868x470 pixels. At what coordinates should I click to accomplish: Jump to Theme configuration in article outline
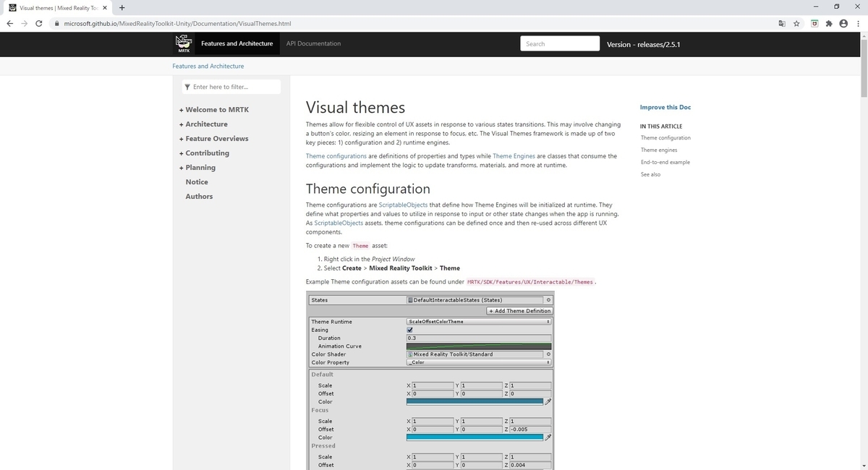tap(665, 137)
